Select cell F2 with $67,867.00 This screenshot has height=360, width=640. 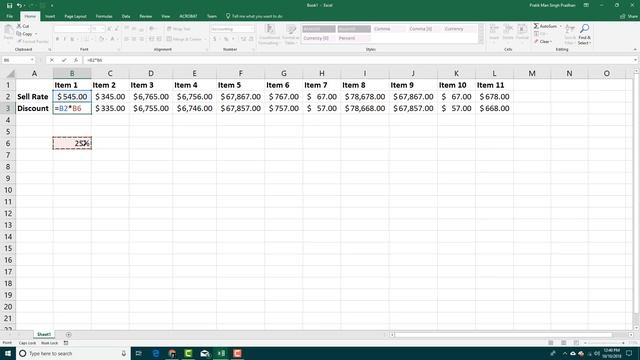(x=240, y=97)
